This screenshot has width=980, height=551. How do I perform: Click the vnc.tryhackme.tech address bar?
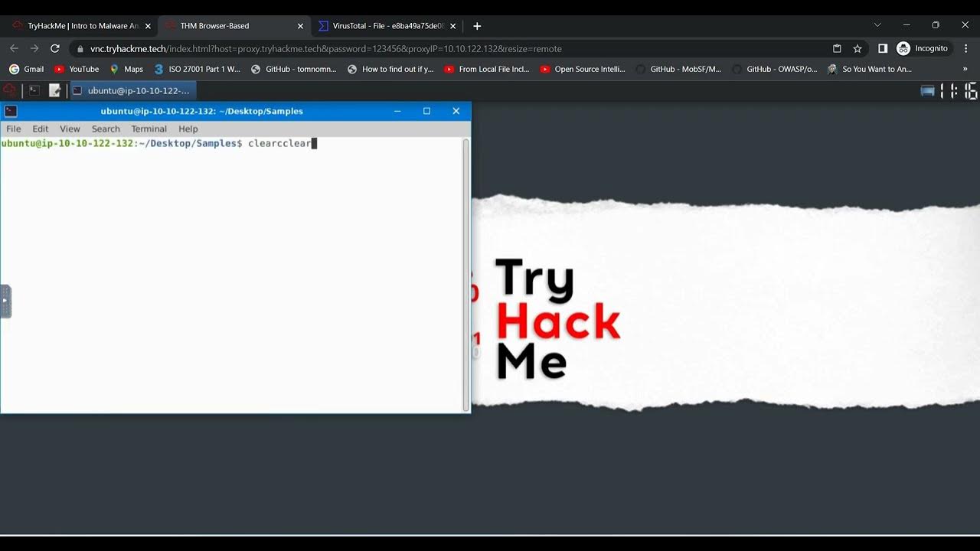(452, 48)
